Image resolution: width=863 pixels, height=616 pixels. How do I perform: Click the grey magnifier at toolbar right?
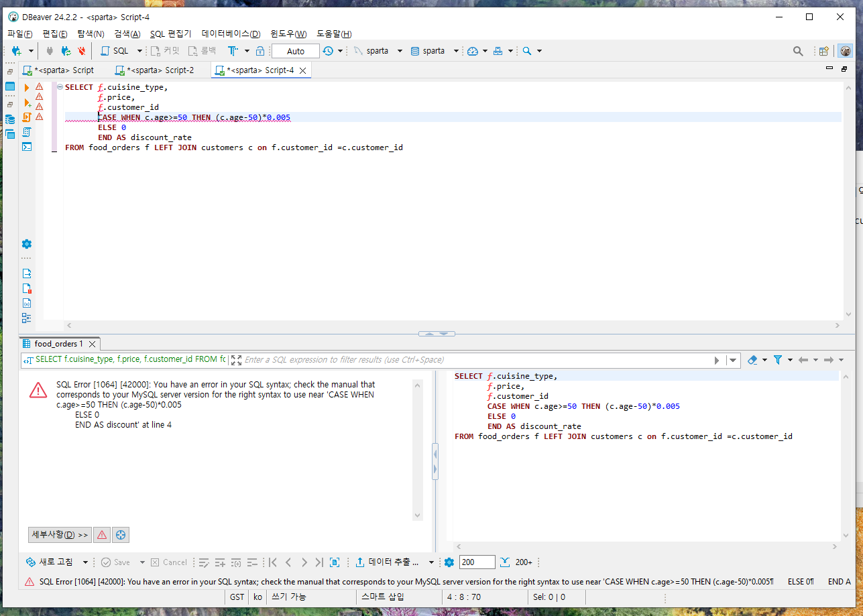point(798,51)
